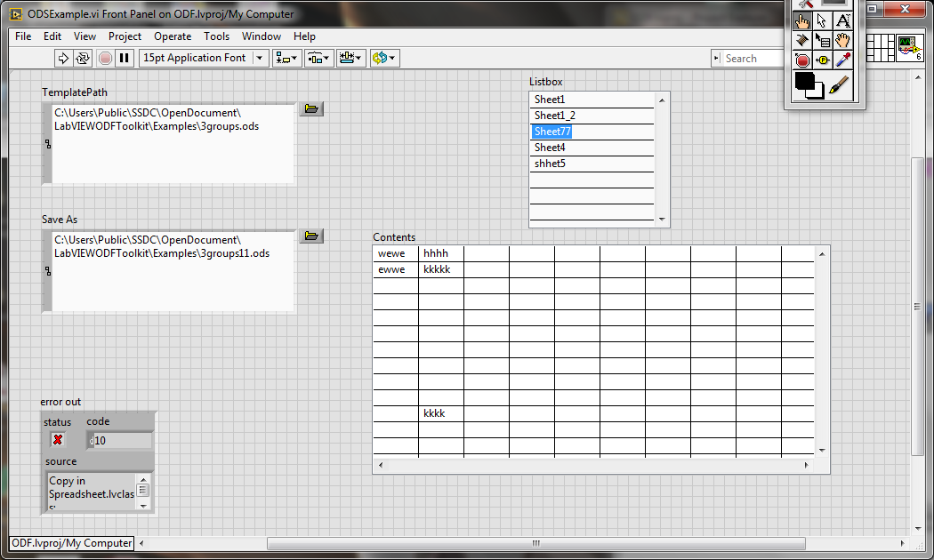934x560 pixels.
Task: Select Sheet4 in the Listbox
Action: tap(550, 148)
